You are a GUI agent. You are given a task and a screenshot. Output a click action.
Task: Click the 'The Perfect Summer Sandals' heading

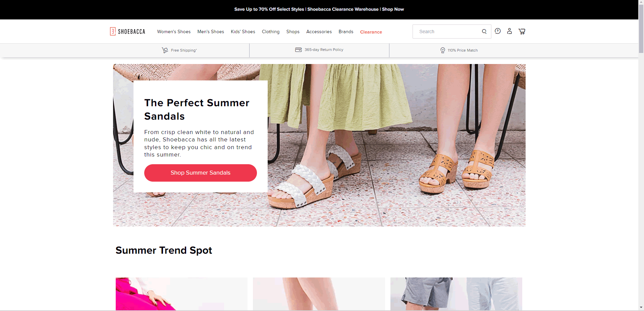click(x=197, y=110)
